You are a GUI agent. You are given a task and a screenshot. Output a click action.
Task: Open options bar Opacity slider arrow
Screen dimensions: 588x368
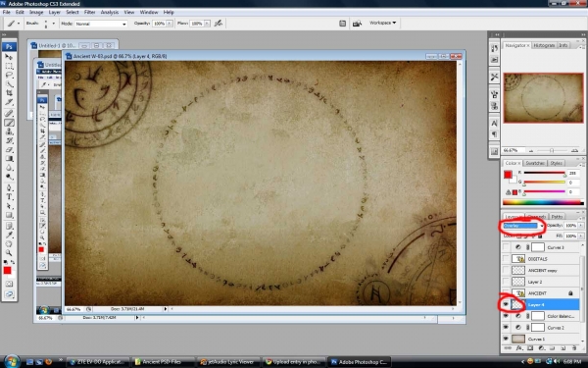(170, 24)
